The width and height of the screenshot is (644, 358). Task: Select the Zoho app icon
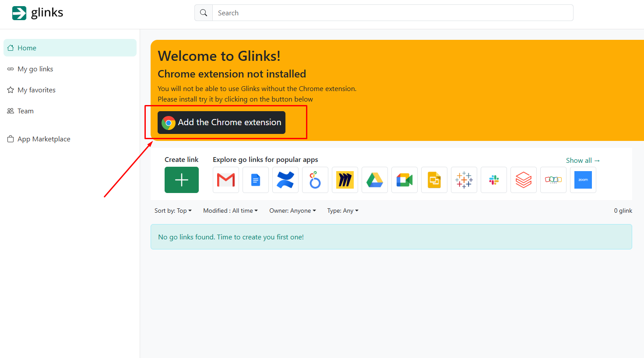[x=553, y=180]
